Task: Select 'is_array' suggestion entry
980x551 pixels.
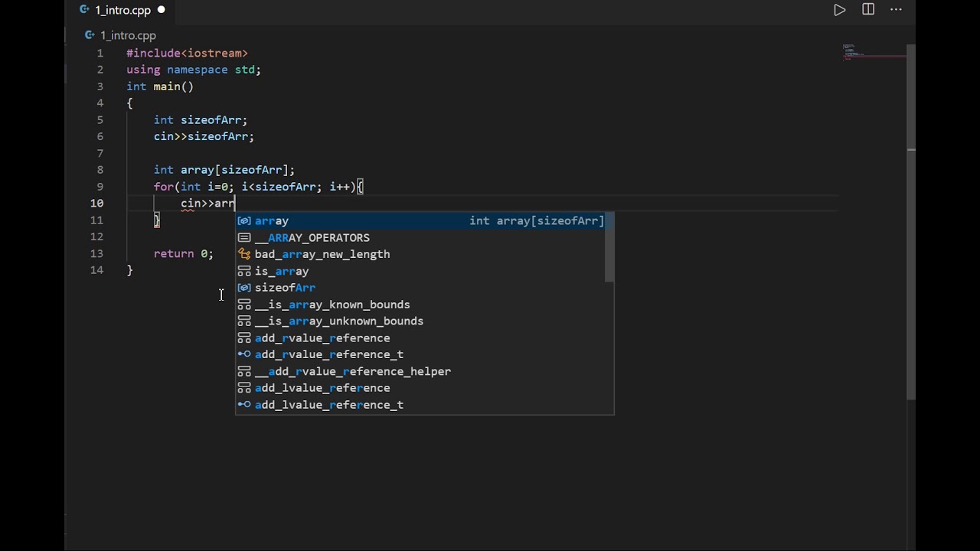Action: coord(282,271)
